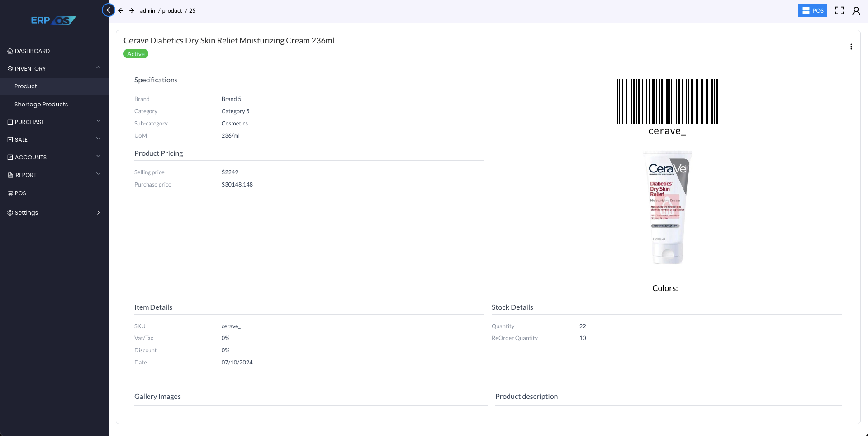Open the blue POS button in header
Screen dimensions: 868x436
pos(812,10)
